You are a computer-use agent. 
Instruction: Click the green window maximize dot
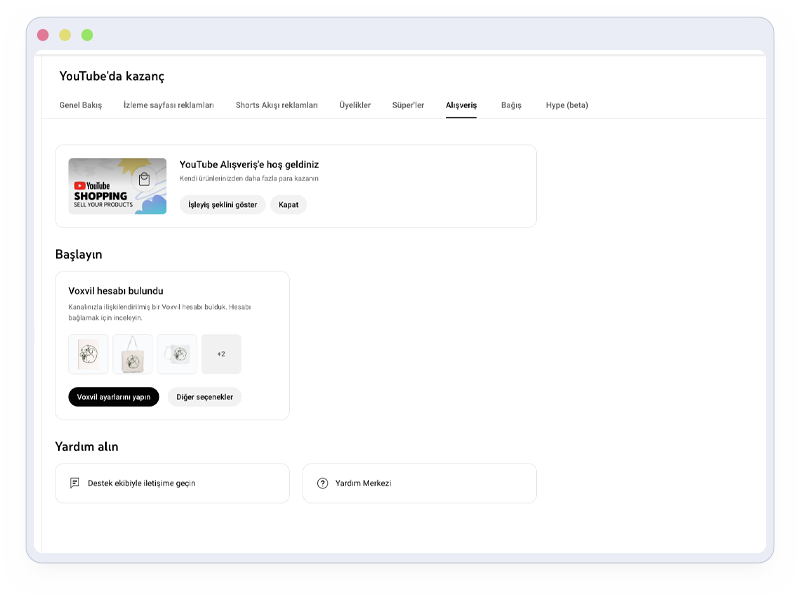point(87,35)
